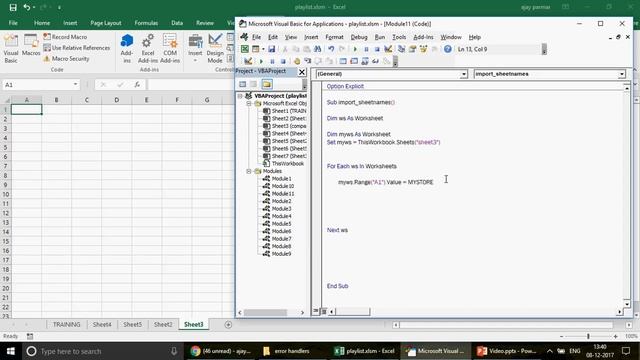Click Quick Watch icon on Debug toolbar
This screenshot has height=360, width=640.
[x=376, y=61]
